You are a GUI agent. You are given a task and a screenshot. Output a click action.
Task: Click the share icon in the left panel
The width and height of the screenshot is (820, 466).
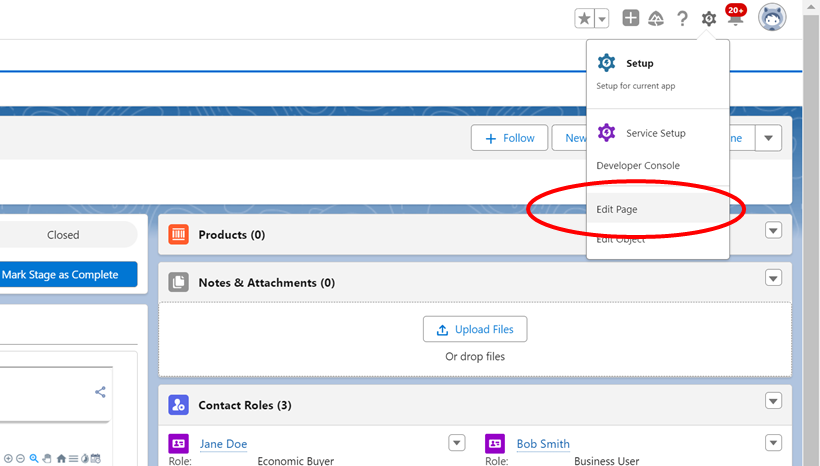click(100, 392)
